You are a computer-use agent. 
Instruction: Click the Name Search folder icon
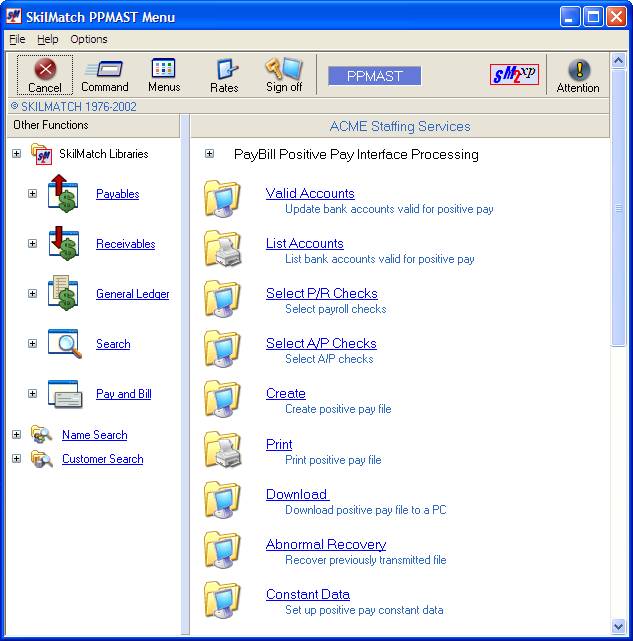click(41, 435)
